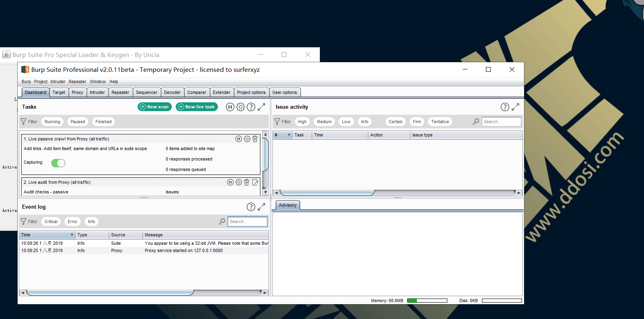
Task: Expand the Issue activity panel
Action: click(x=515, y=107)
